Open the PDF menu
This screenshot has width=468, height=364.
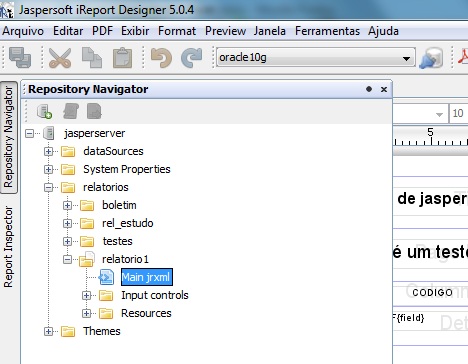point(102,31)
